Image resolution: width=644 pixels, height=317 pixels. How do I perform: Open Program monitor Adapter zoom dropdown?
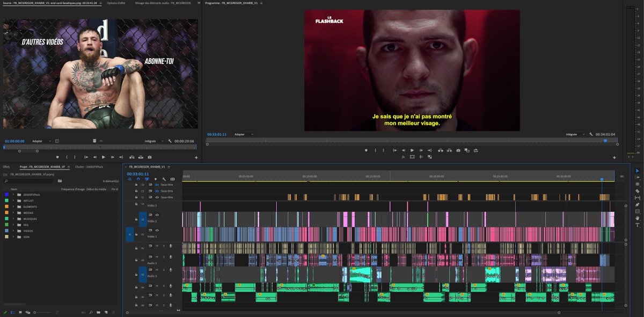pos(244,134)
